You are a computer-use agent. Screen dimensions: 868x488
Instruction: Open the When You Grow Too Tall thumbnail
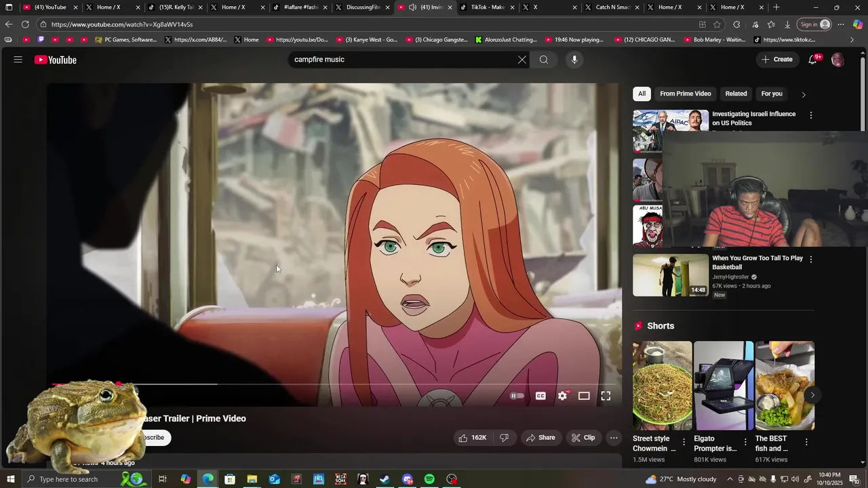click(x=671, y=274)
